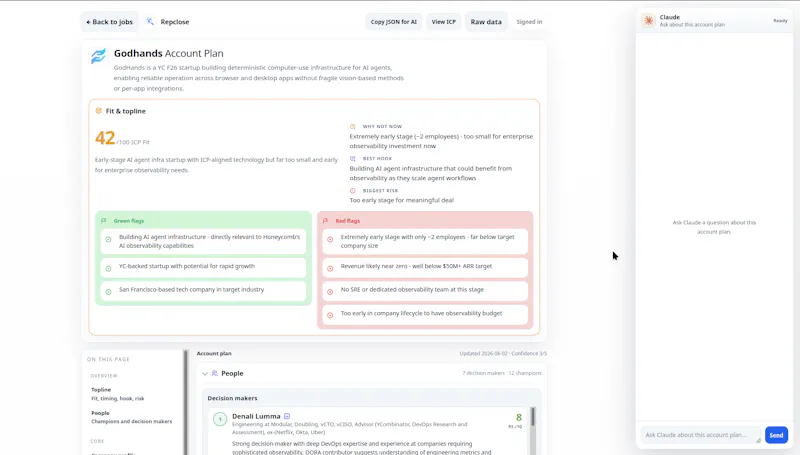Open Raw data view
The width and height of the screenshot is (800, 455).
click(486, 22)
